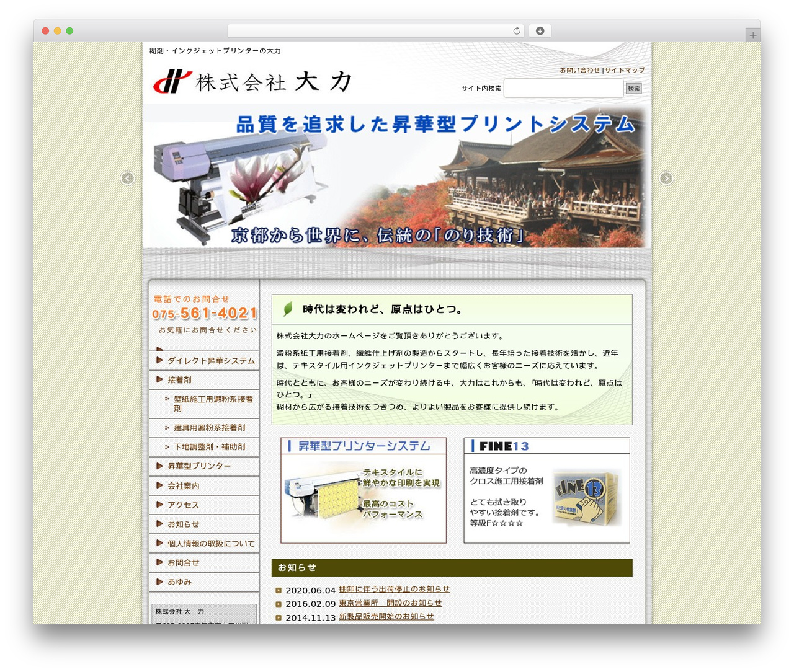Click the 株式会社 大力 company logo
Screen dimensions: 794x672
pyautogui.click(x=252, y=82)
